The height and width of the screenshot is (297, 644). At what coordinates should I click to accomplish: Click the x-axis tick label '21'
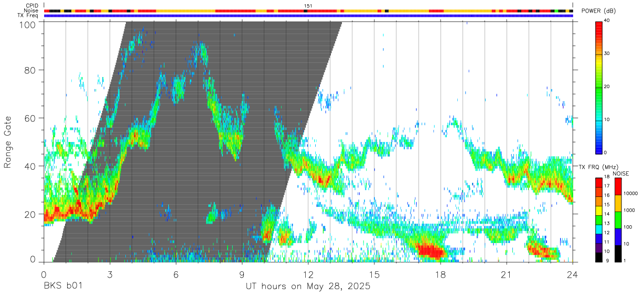tap(506, 274)
